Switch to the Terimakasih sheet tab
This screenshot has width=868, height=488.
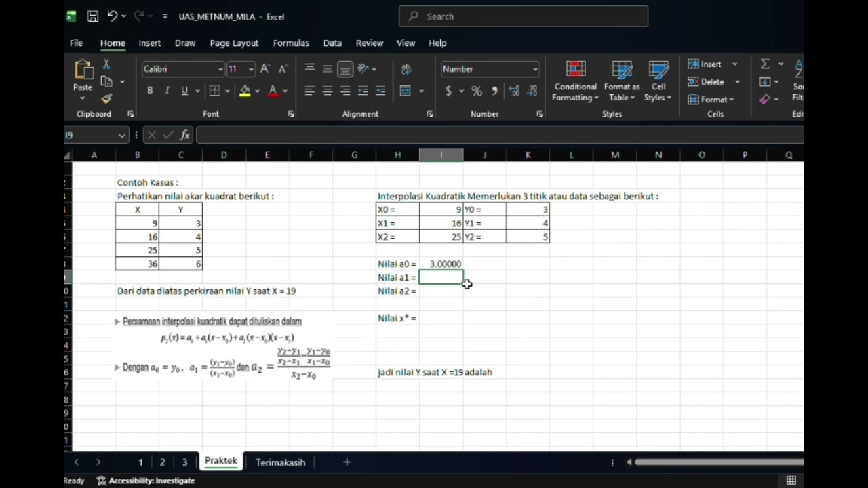[280, 462]
